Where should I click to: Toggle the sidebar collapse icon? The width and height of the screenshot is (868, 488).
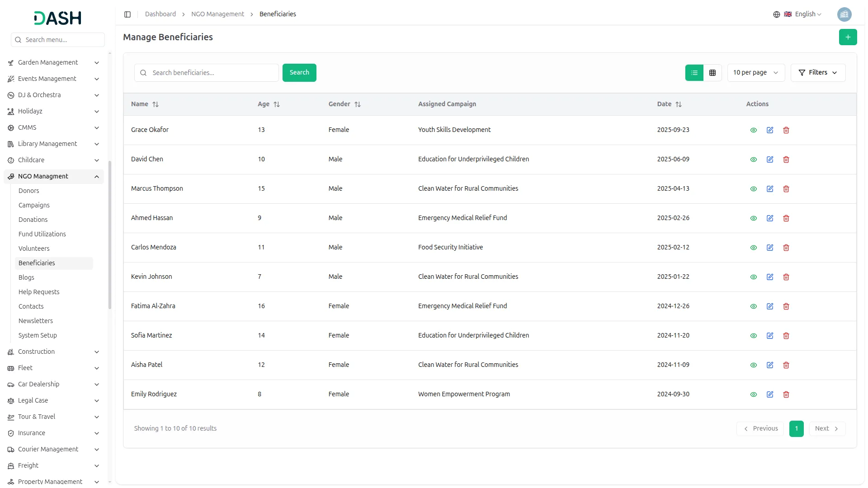127,14
